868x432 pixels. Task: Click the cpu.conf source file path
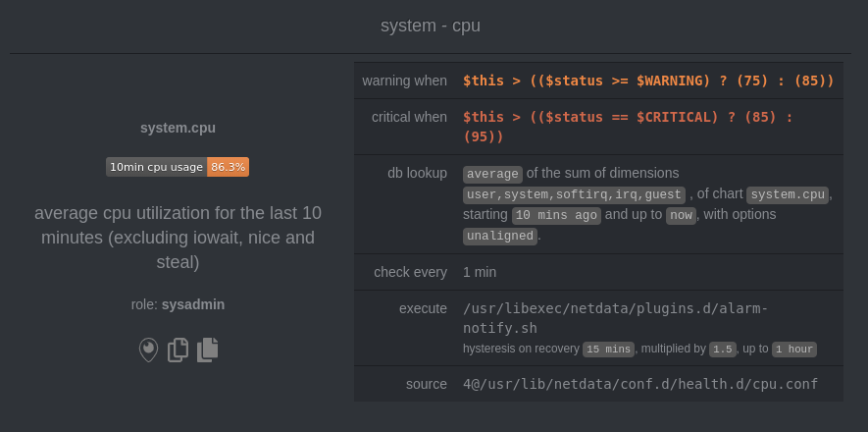pos(640,384)
